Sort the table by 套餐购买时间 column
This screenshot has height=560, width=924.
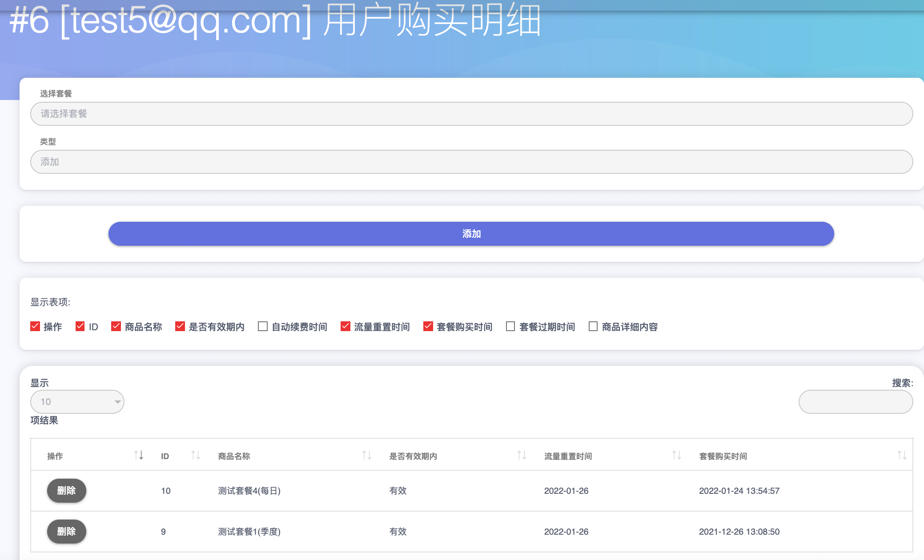click(x=902, y=455)
